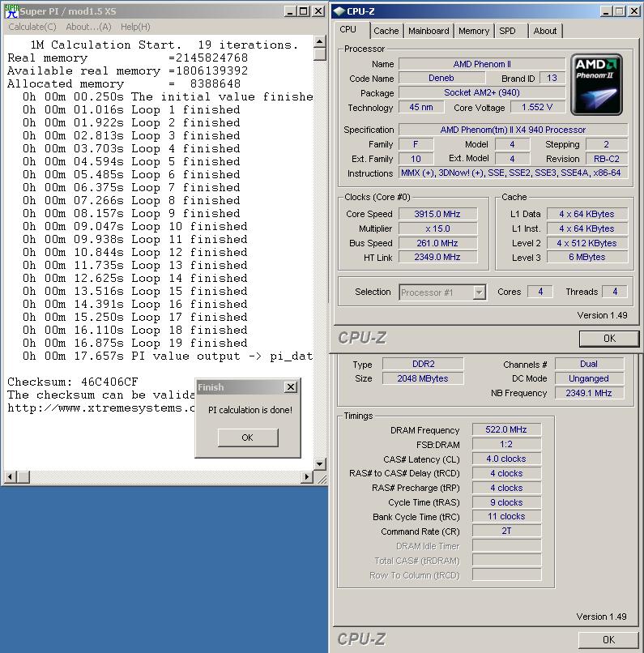This screenshot has height=653, width=644.
Task: Click the DC Mode value Unganged
Action: (589, 378)
